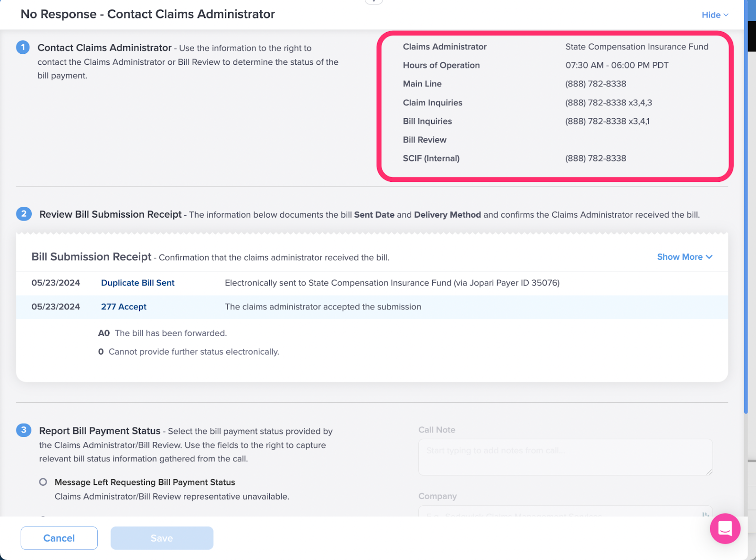Click the Save button
Viewport: 756px width, 560px height.
[162, 538]
